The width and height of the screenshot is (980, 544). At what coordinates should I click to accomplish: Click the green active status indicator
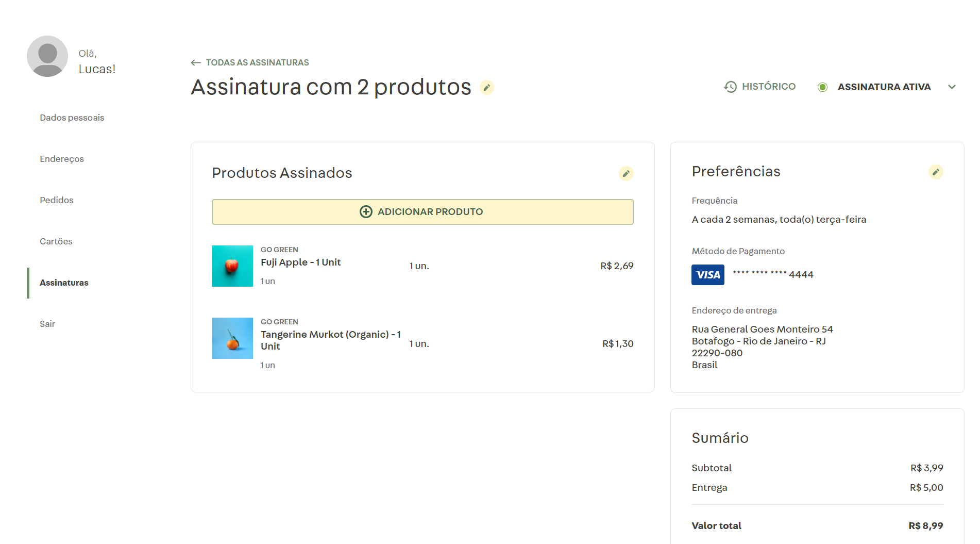[822, 87]
